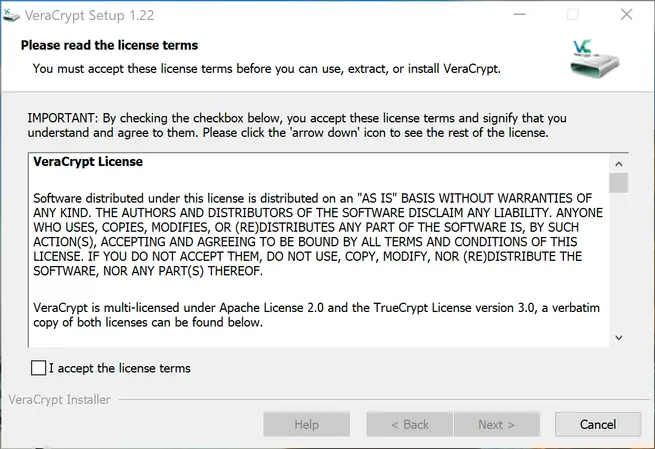The height and width of the screenshot is (449, 655).
Task: Click the VeraCrypt icon in the title bar
Action: (x=11, y=15)
